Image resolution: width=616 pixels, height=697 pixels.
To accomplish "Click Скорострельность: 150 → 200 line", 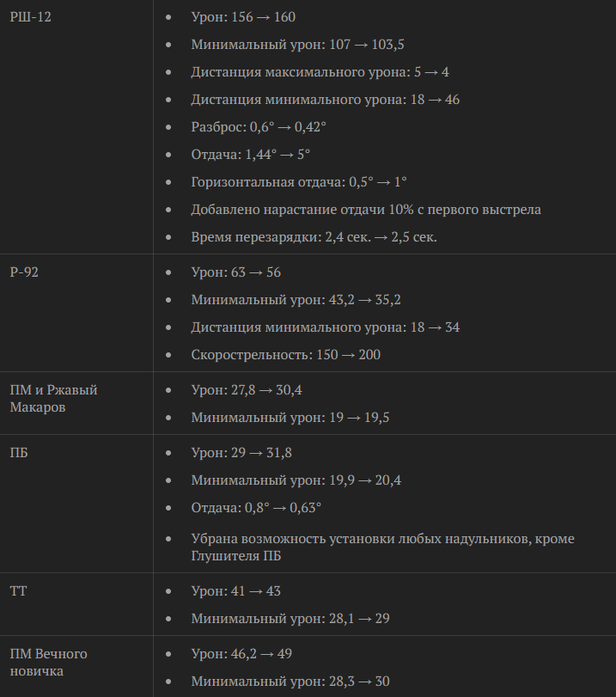I will 285,355.
